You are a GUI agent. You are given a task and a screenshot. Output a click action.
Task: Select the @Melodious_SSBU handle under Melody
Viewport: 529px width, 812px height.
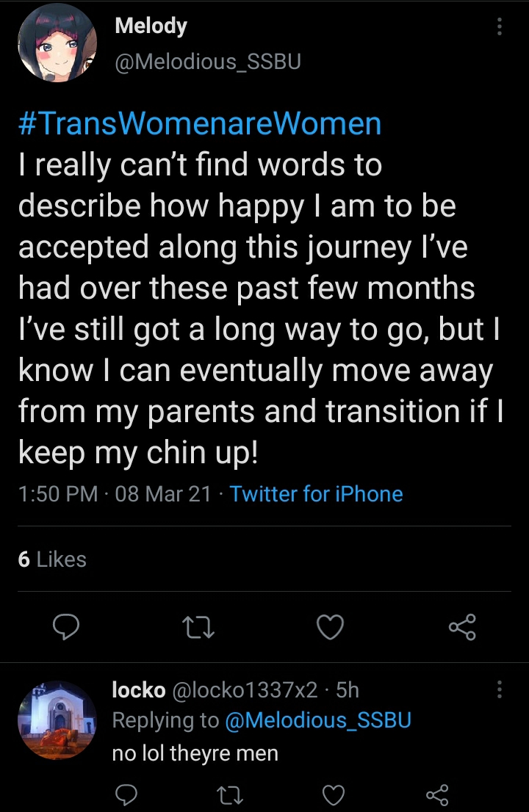point(208,62)
